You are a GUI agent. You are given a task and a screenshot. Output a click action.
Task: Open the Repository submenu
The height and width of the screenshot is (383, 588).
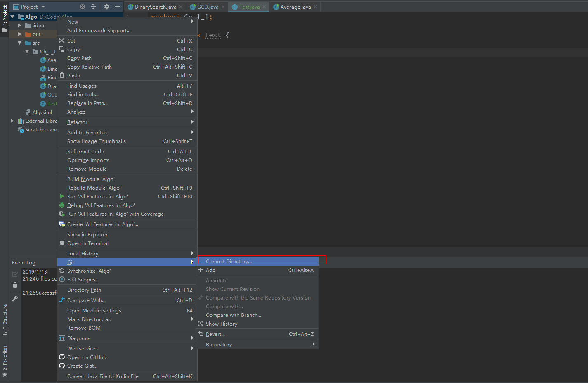coord(219,345)
